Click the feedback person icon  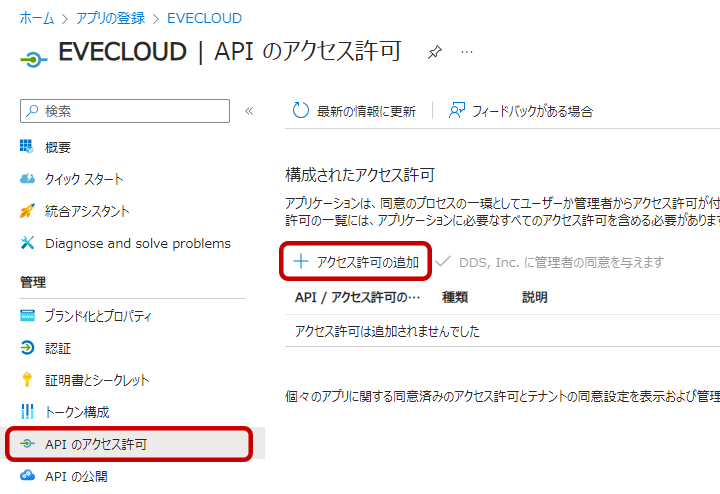point(457,111)
